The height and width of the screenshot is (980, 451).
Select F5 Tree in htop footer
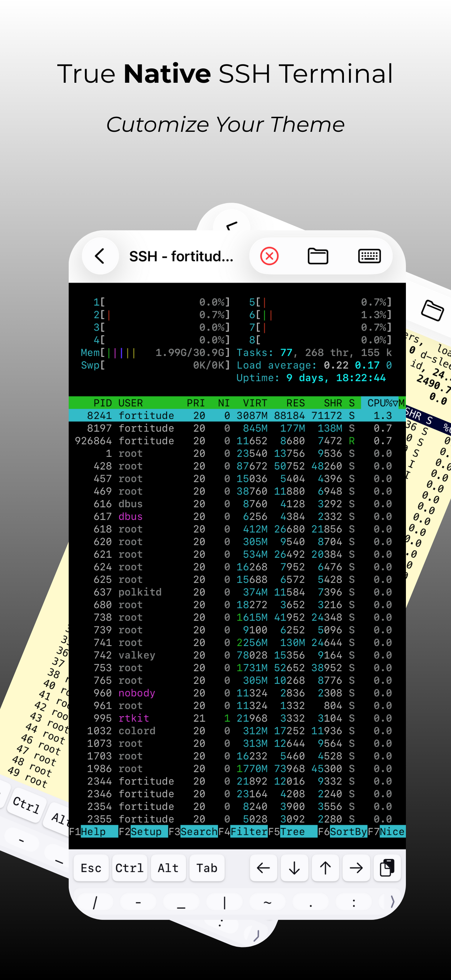click(x=293, y=832)
